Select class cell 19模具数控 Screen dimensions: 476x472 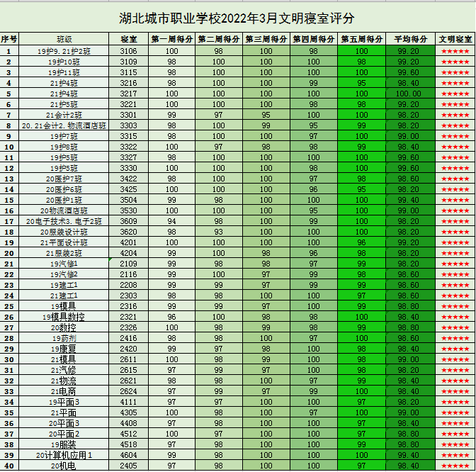click(64, 317)
